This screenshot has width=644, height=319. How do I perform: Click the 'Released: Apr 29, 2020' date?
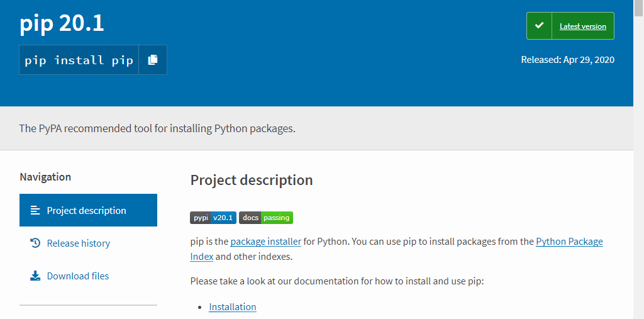[567, 60]
